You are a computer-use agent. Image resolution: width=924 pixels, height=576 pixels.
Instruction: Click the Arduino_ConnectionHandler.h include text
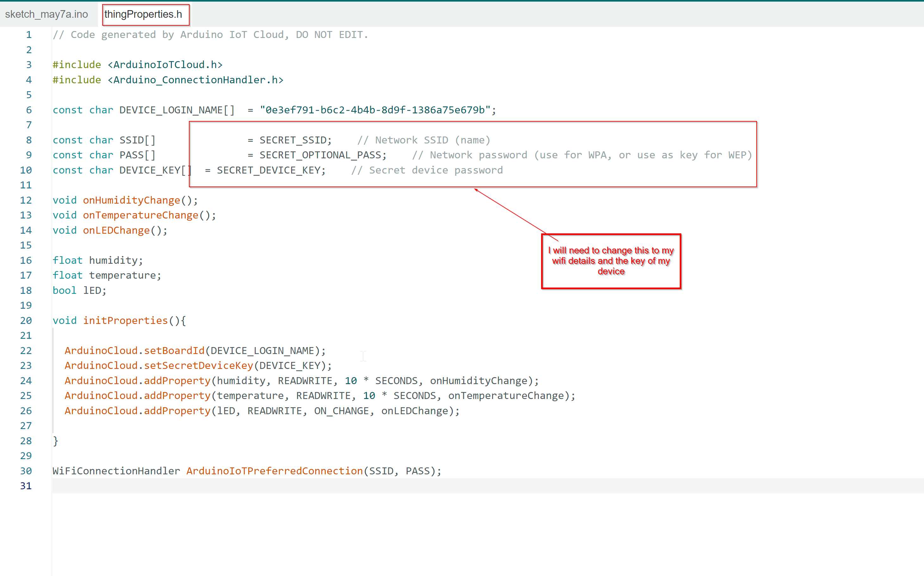pos(195,80)
